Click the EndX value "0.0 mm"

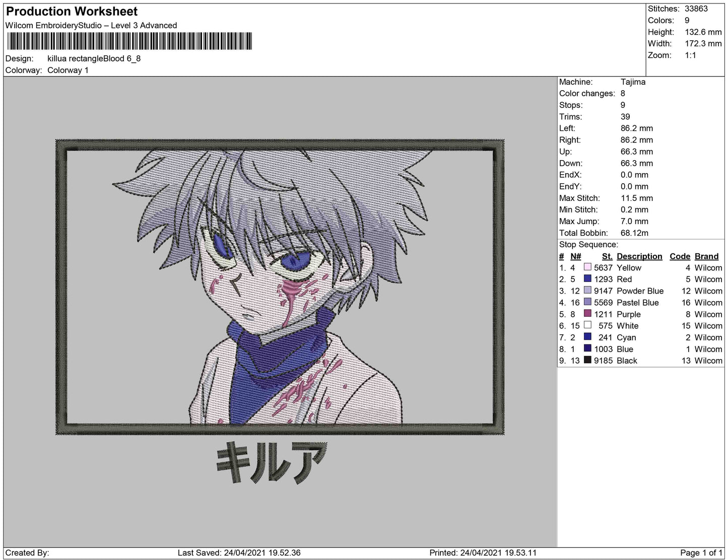pos(635,174)
